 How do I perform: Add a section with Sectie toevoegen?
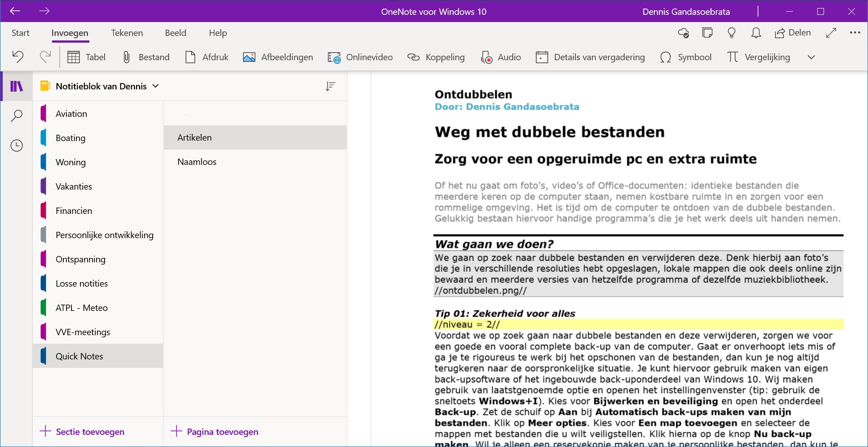pyautogui.click(x=82, y=432)
